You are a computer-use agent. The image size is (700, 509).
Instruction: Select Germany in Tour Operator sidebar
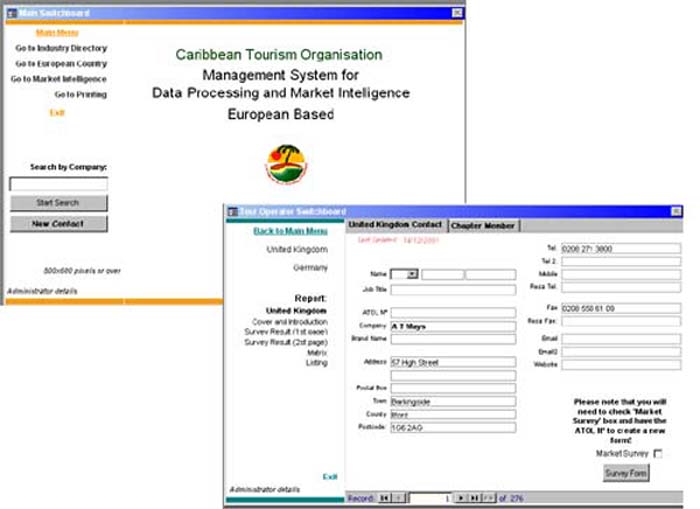[310, 267]
